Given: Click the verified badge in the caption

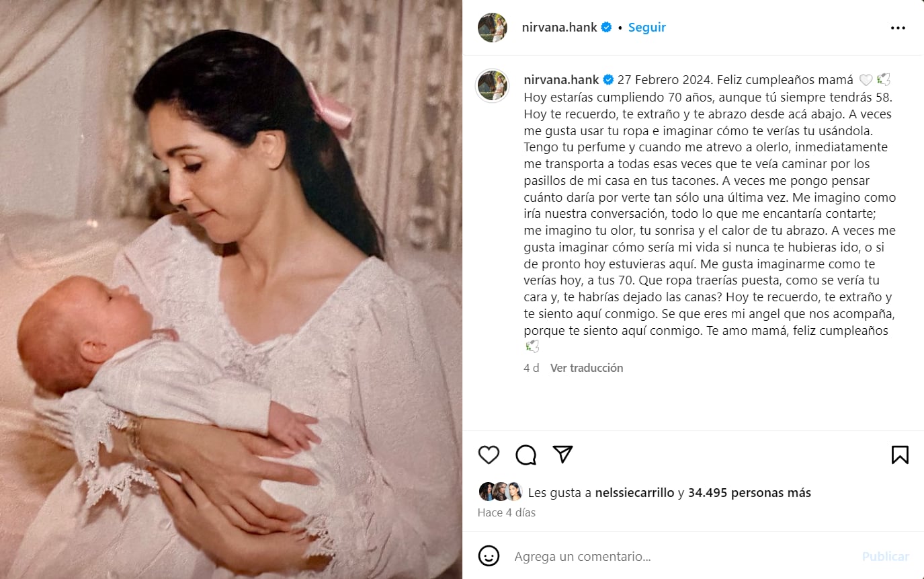Looking at the screenshot, I should coord(608,80).
